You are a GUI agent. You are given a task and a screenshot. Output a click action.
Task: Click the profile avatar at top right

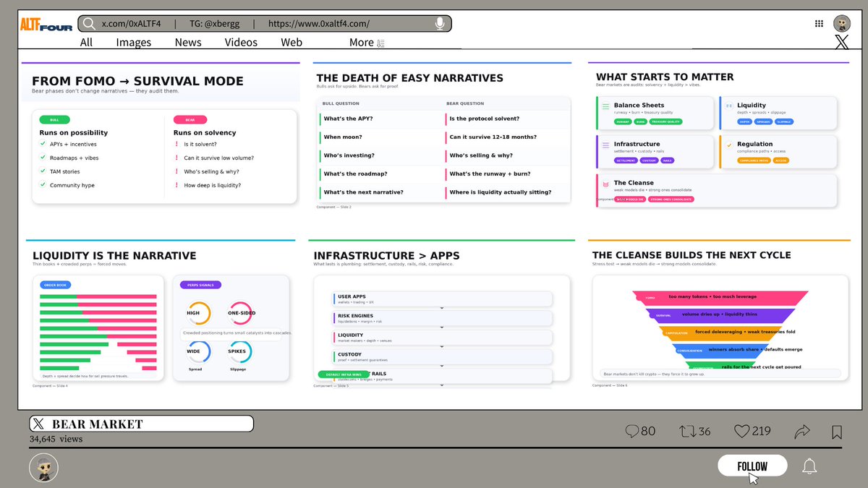click(842, 23)
